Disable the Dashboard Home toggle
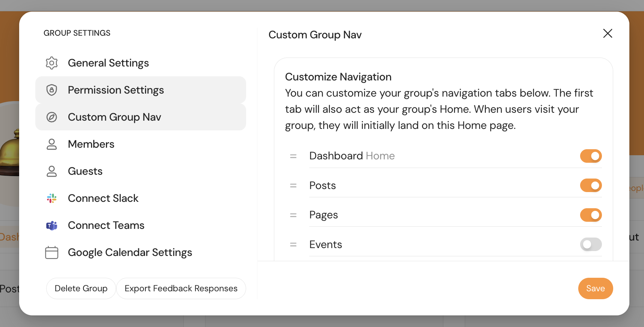The height and width of the screenshot is (327, 644). coord(591,156)
